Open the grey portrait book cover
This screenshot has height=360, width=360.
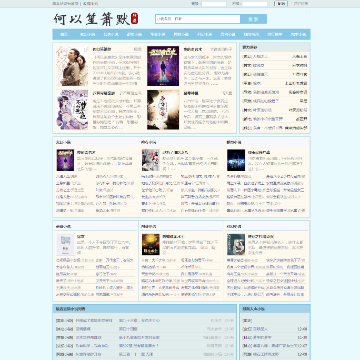236,244
